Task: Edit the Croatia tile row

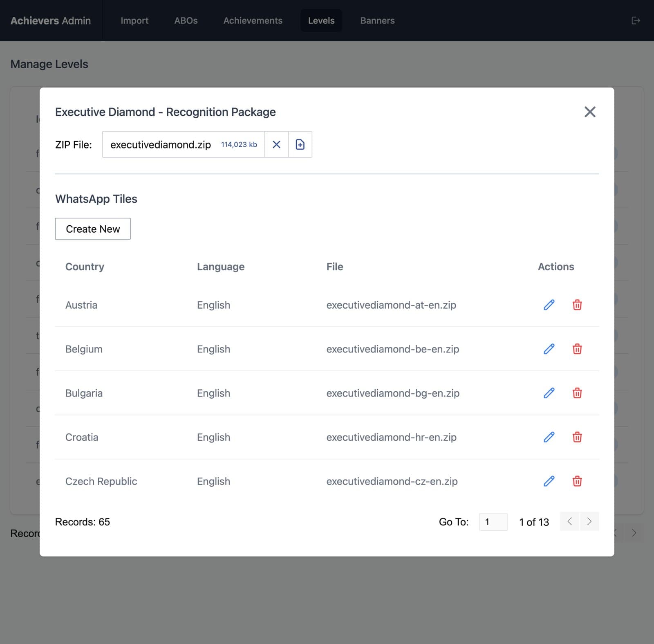Action: (x=549, y=437)
